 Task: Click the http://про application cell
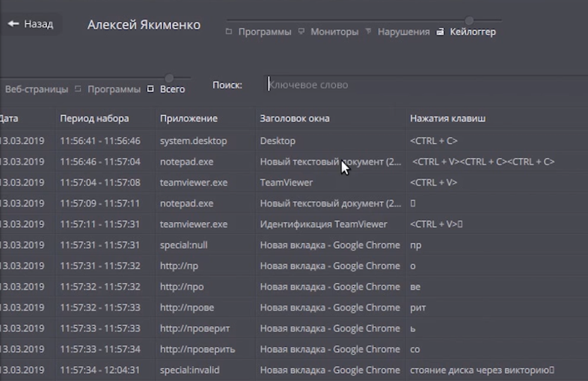point(182,287)
